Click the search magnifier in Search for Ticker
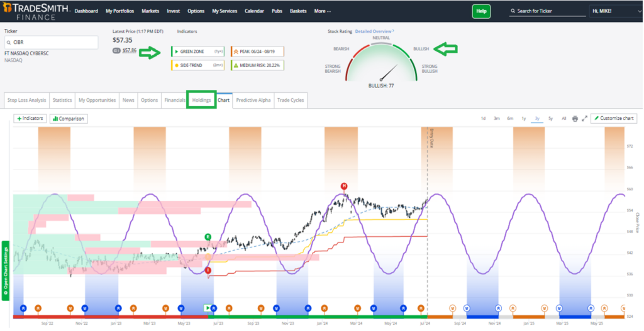The width and height of the screenshot is (644, 331). coord(513,11)
